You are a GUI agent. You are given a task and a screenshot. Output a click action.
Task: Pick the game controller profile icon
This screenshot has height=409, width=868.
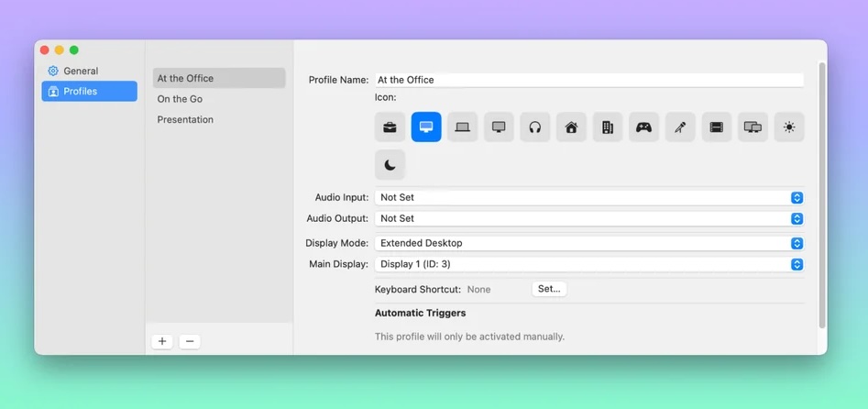(644, 127)
